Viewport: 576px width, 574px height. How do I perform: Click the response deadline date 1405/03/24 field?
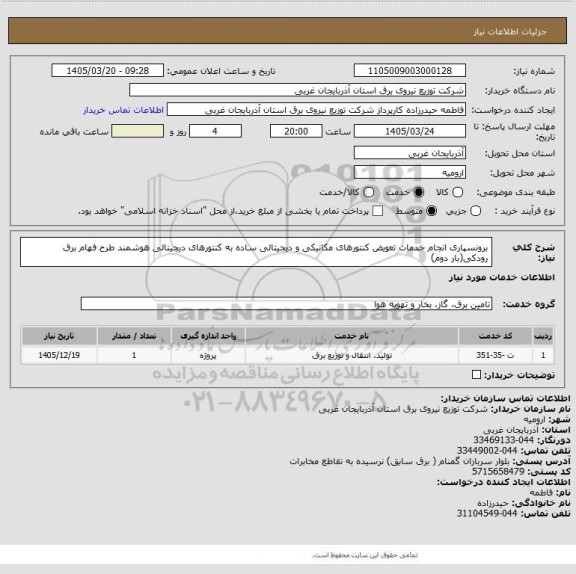pyautogui.click(x=410, y=131)
